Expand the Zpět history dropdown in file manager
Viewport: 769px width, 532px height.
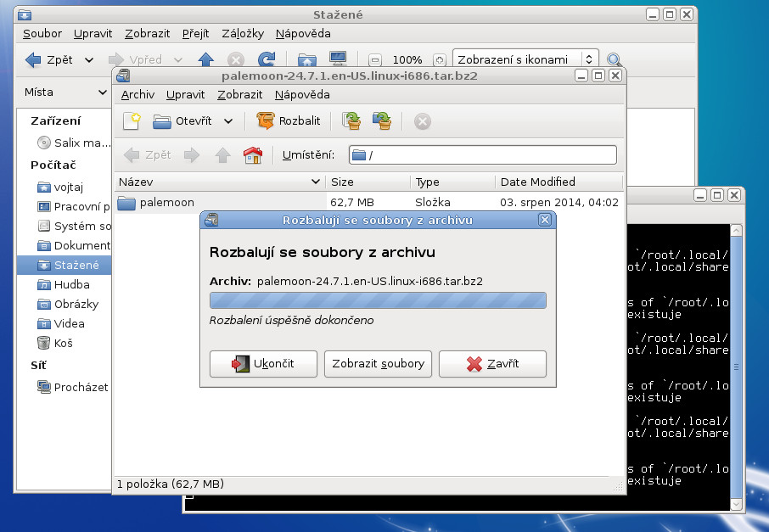pos(89,60)
